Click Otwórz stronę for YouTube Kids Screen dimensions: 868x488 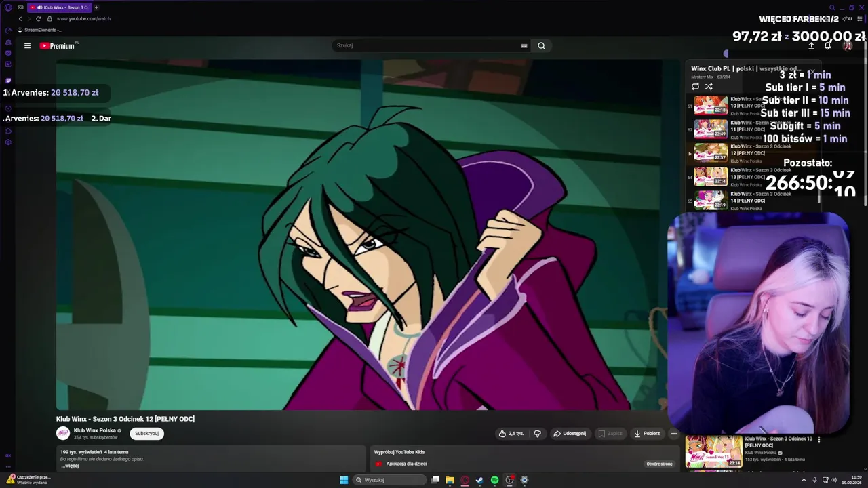pos(659,464)
